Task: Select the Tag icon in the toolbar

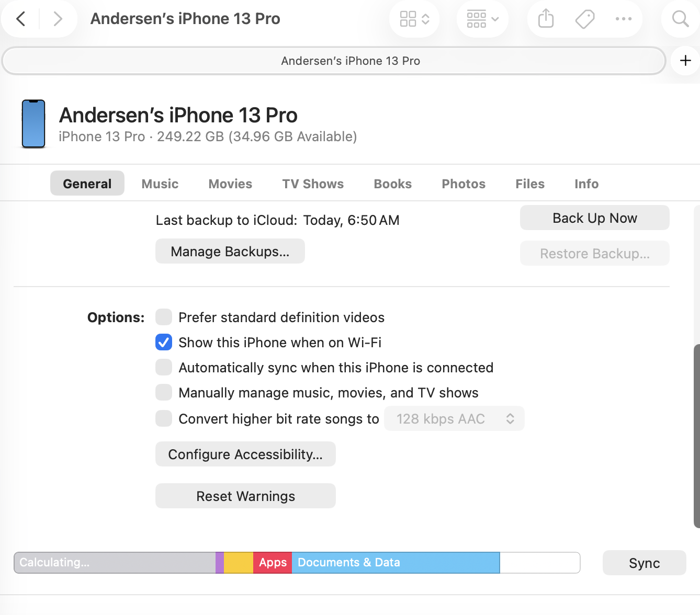Action: [x=584, y=18]
